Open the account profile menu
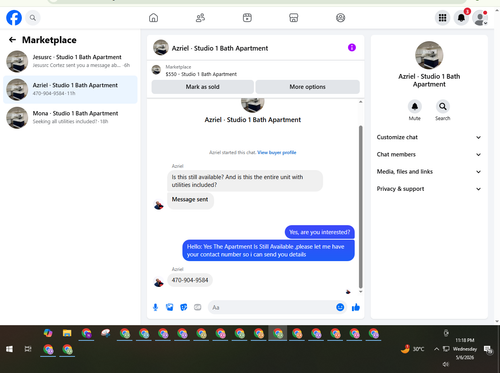The width and height of the screenshot is (500, 373). click(x=480, y=18)
